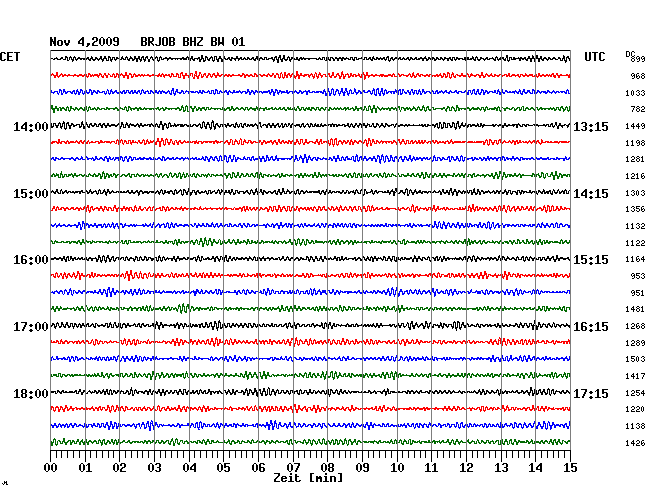Screen dimensions: 650x494
Task: Click the DC value 1198
Action: click(x=635, y=143)
